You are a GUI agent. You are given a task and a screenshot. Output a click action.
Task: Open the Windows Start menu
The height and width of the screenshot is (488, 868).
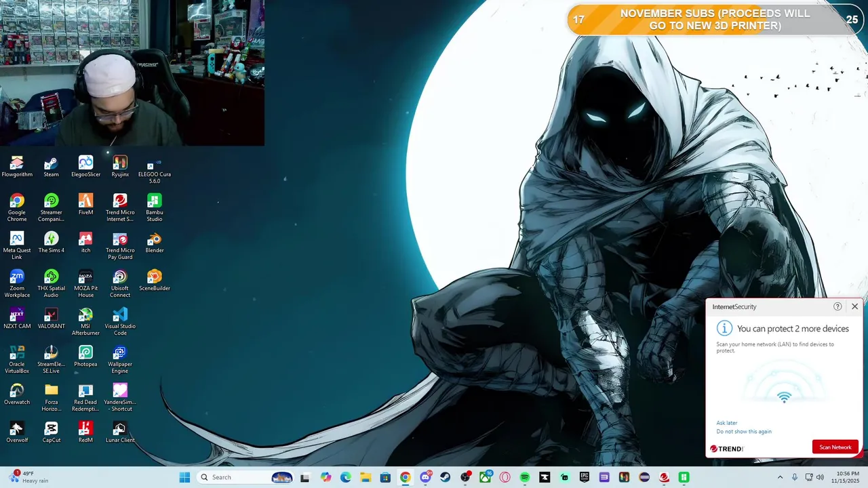point(184,477)
